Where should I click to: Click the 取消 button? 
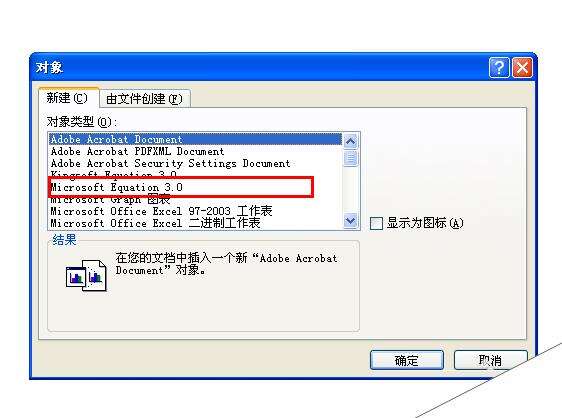[490, 360]
